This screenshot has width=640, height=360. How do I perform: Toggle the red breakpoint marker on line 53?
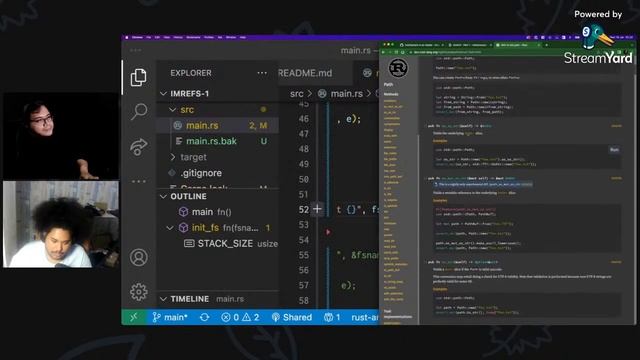coord(328,232)
